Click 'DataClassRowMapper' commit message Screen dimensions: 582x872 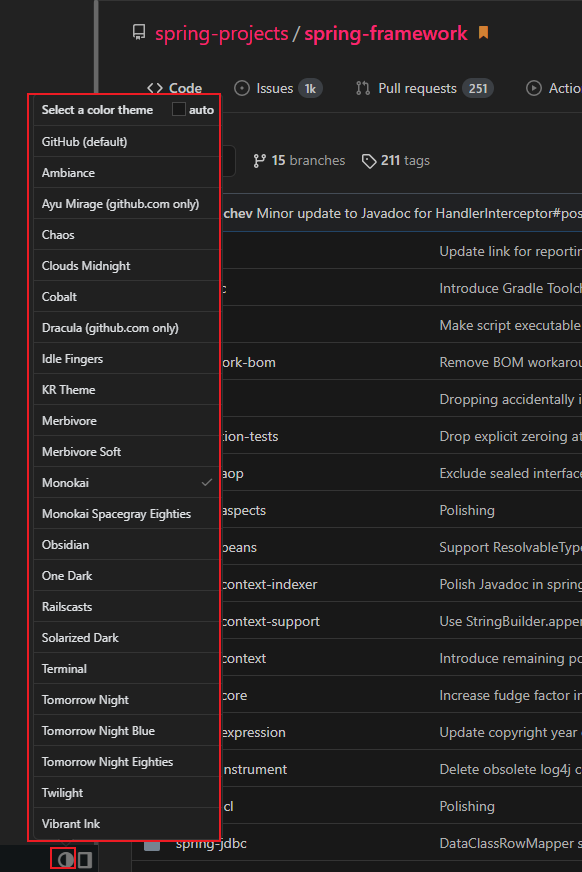click(510, 844)
